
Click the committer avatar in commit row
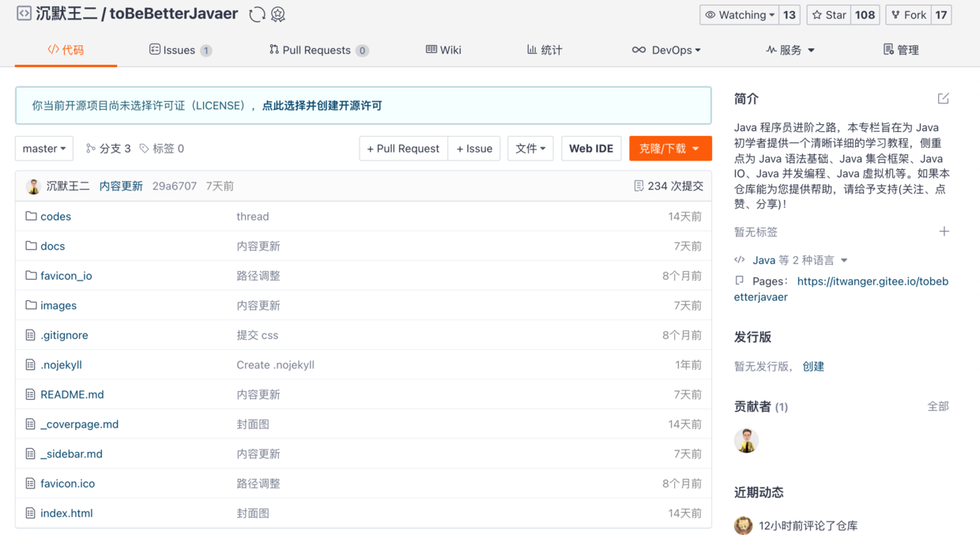click(x=33, y=186)
